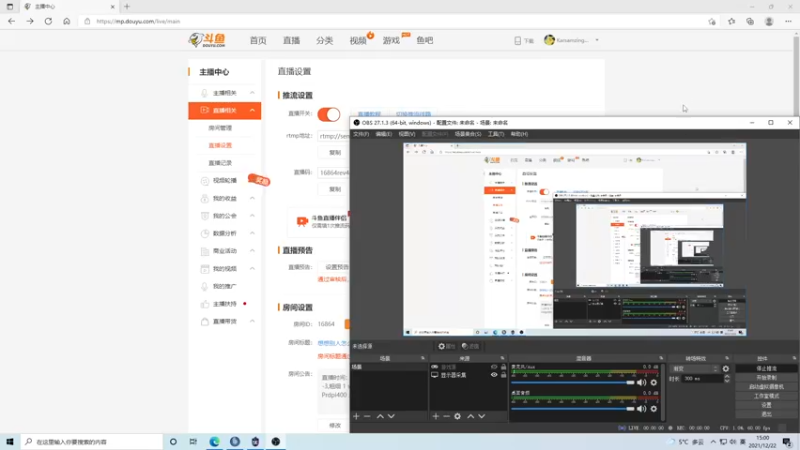The width and height of the screenshot is (800, 450).
Task: Open Microsoft Edge from the taskbar
Action: [x=214, y=441]
